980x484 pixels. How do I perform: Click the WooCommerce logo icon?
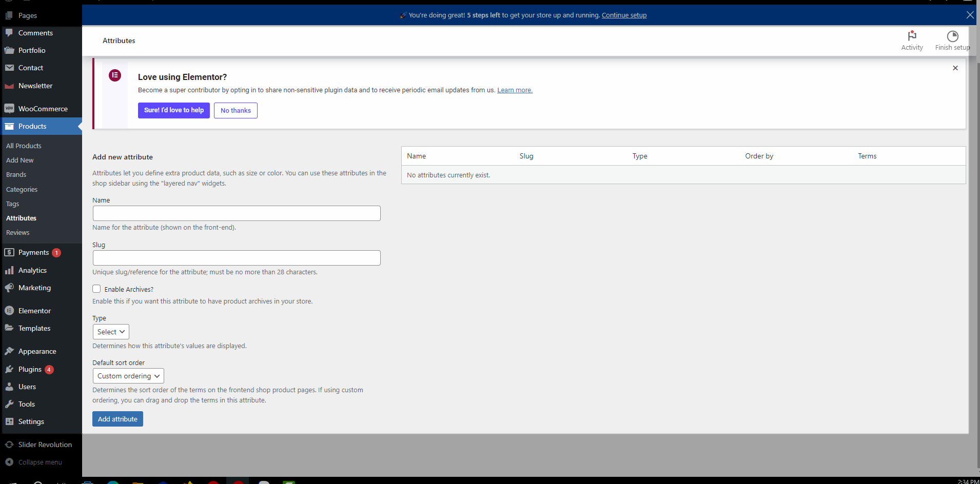click(x=9, y=109)
